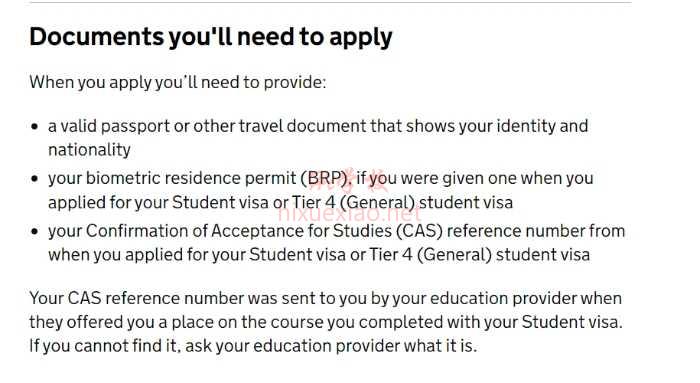700x383 pixels.
Task: Click the 'biometric residence permit' phrase
Action: [x=191, y=179]
